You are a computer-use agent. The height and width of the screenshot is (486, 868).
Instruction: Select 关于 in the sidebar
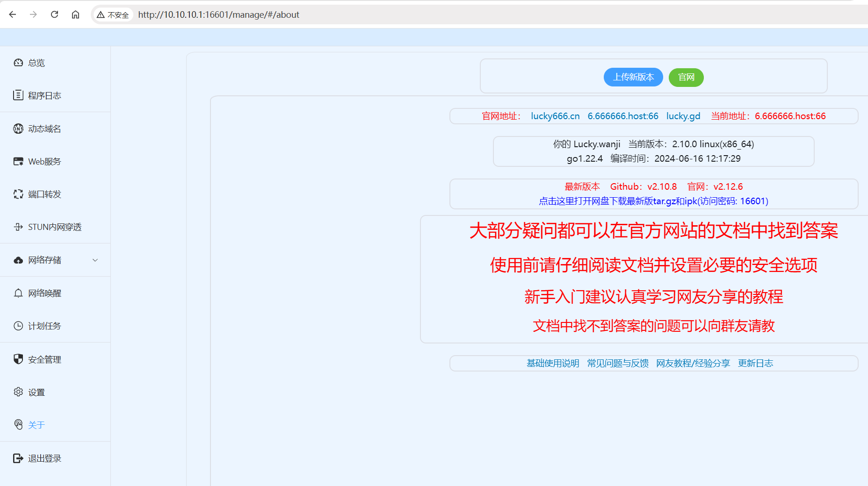point(55,425)
